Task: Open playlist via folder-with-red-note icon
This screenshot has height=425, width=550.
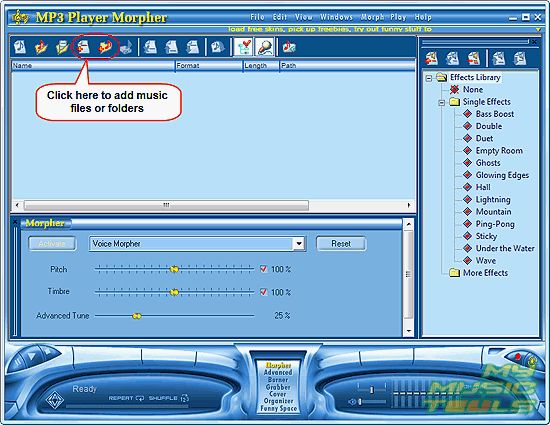Action: tap(41, 47)
